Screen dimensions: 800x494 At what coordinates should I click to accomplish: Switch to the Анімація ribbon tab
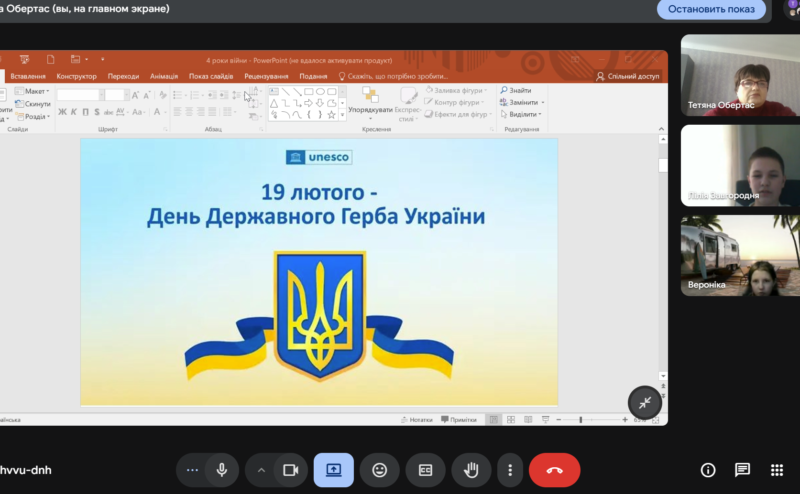[x=163, y=76]
